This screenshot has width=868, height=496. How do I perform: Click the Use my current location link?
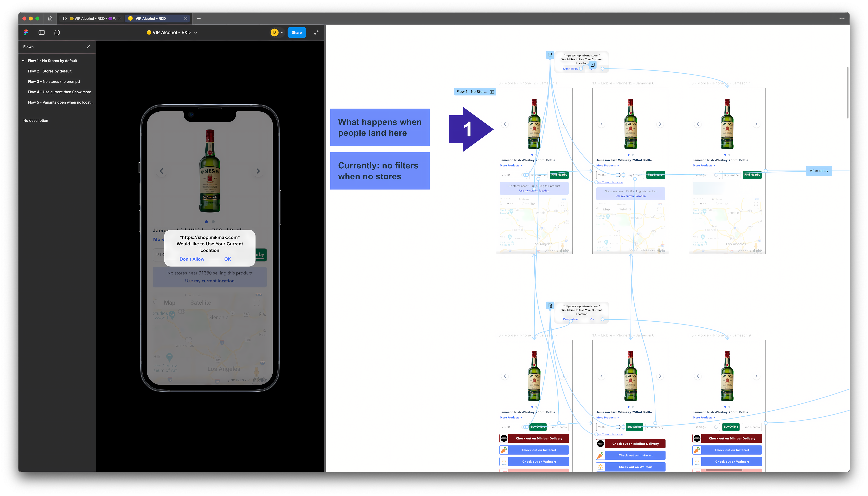(210, 281)
